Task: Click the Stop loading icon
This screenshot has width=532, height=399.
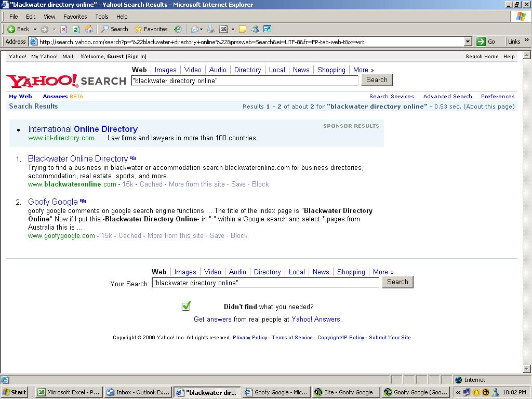Action: pyautogui.click(x=63, y=29)
